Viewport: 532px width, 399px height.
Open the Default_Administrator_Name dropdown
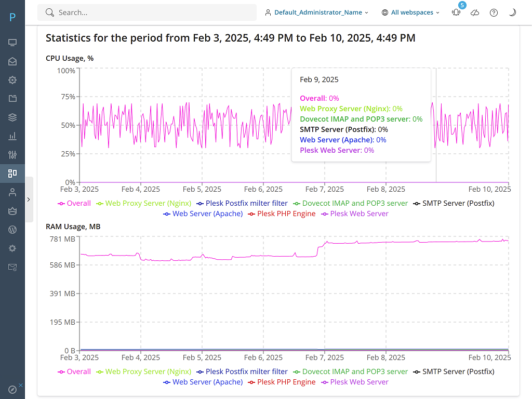point(316,12)
